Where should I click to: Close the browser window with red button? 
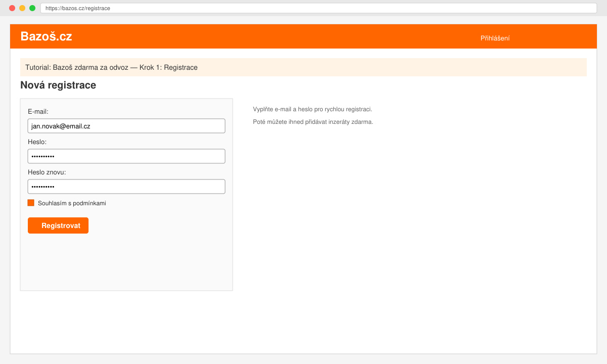12,8
